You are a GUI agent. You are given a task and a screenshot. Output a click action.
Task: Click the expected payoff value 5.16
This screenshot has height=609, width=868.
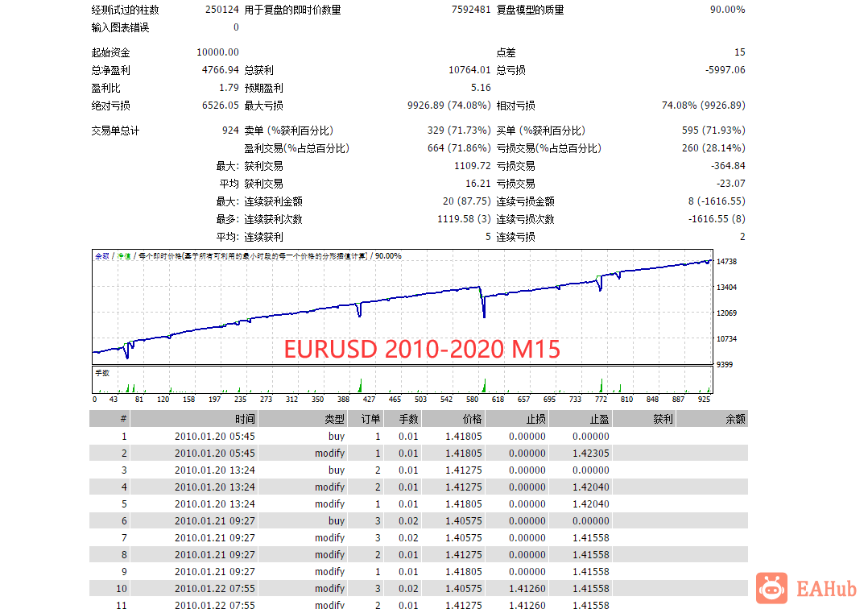point(481,88)
